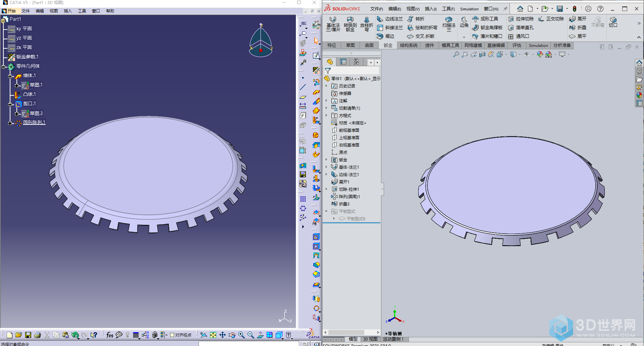The image size is (644, 346).
Task: Click the 褶边 hem tool
Action: click(386, 36)
